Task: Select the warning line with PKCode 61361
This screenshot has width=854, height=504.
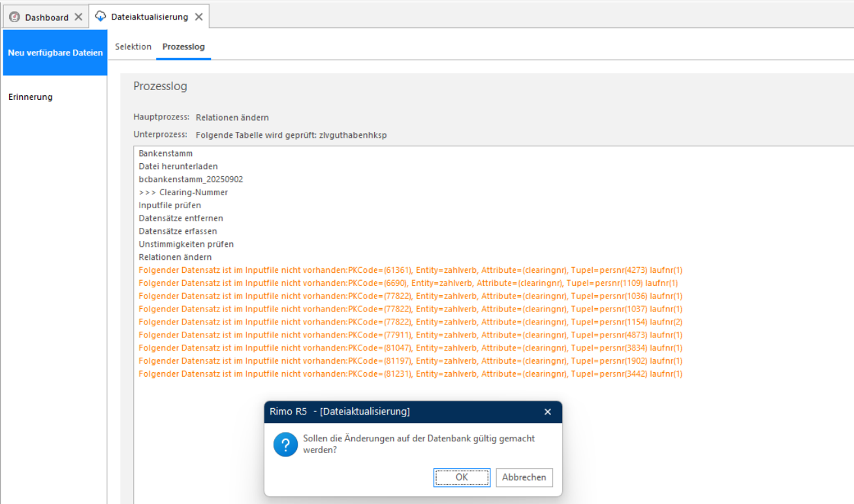Action: pos(411,270)
